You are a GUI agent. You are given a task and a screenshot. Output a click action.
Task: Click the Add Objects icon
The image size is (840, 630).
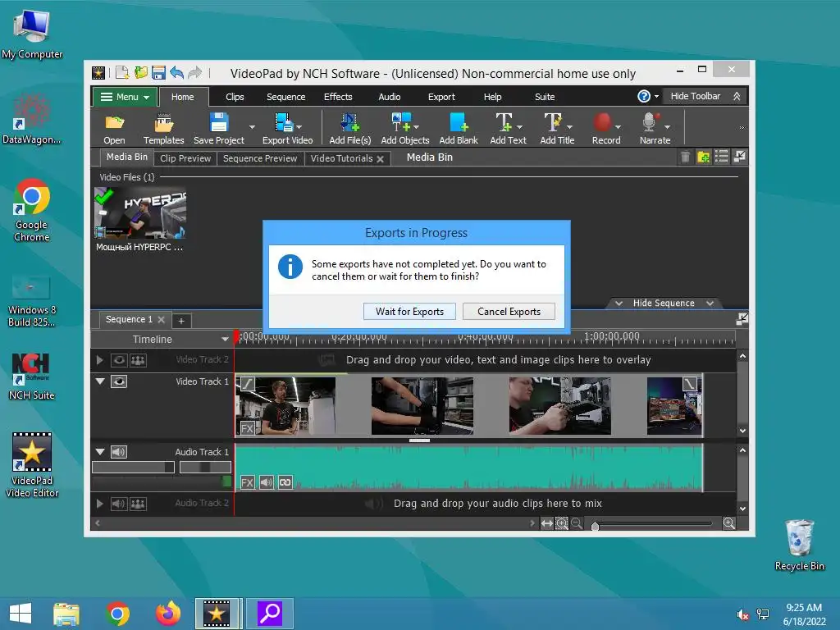(x=401, y=123)
